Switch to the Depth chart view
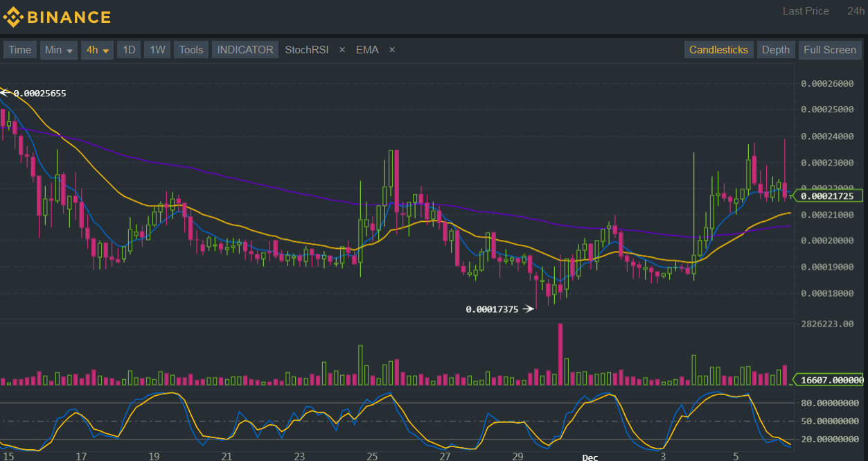 775,50
